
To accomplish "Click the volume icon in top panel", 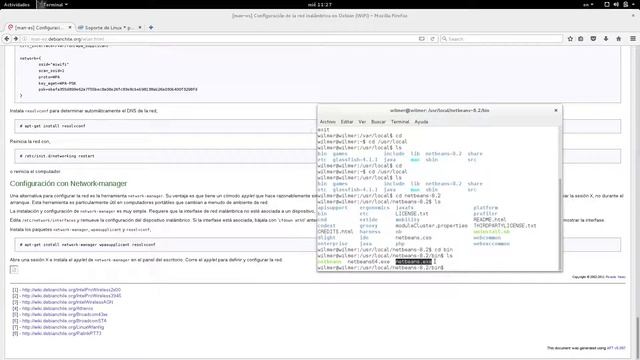I will (x=616, y=4).
